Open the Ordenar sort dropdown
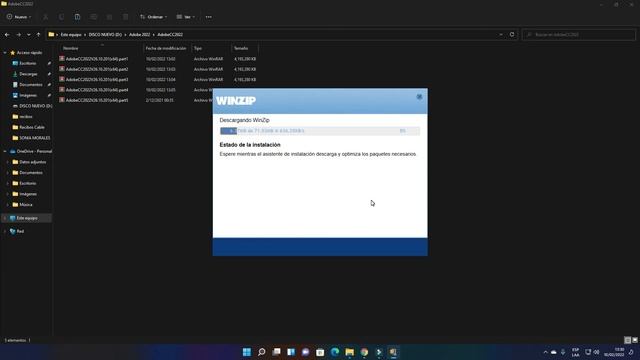The width and height of the screenshot is (640, 360). tap(153, 17)
